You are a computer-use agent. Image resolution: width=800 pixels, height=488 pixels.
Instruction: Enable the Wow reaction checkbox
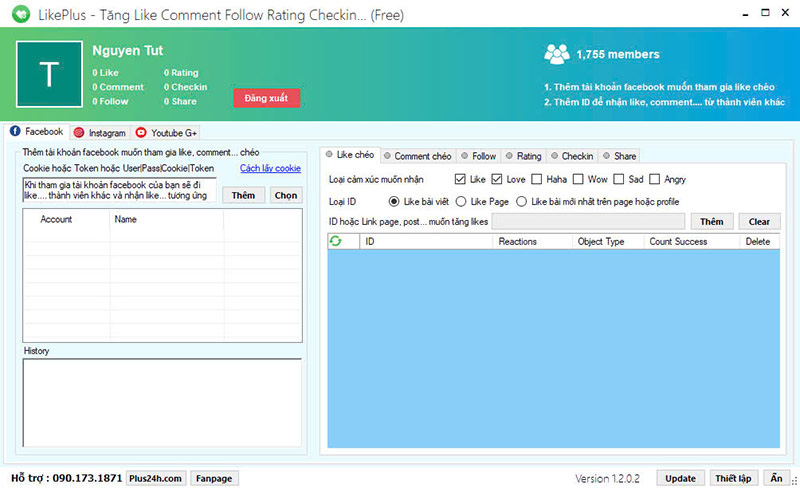tap(578, 179)
